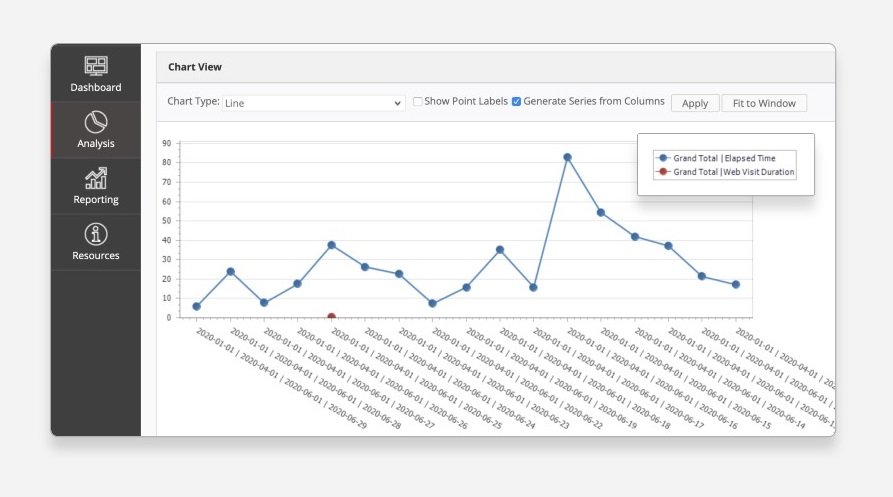Select the Reporting label in sidebar
The height and width of the screenshot is (497, 893).
click(96, 200)
